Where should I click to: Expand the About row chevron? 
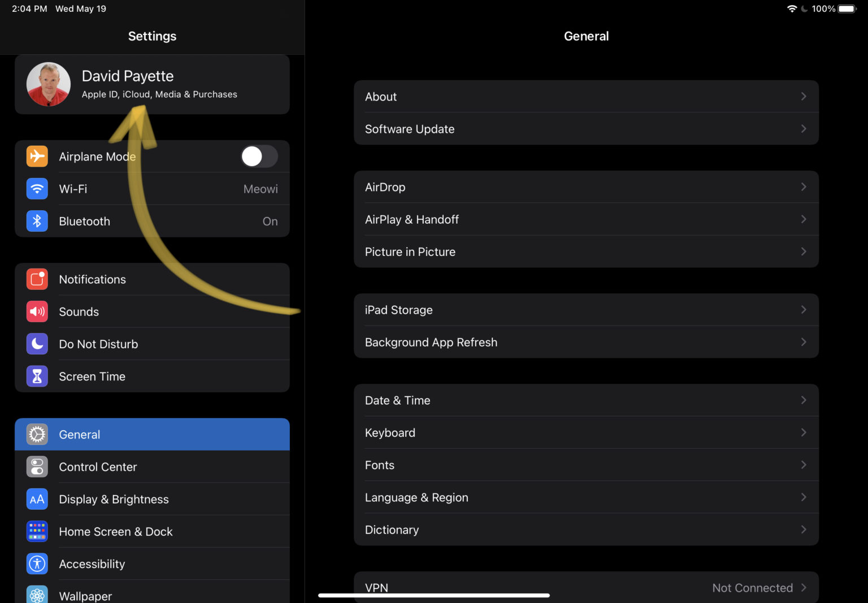803,97
